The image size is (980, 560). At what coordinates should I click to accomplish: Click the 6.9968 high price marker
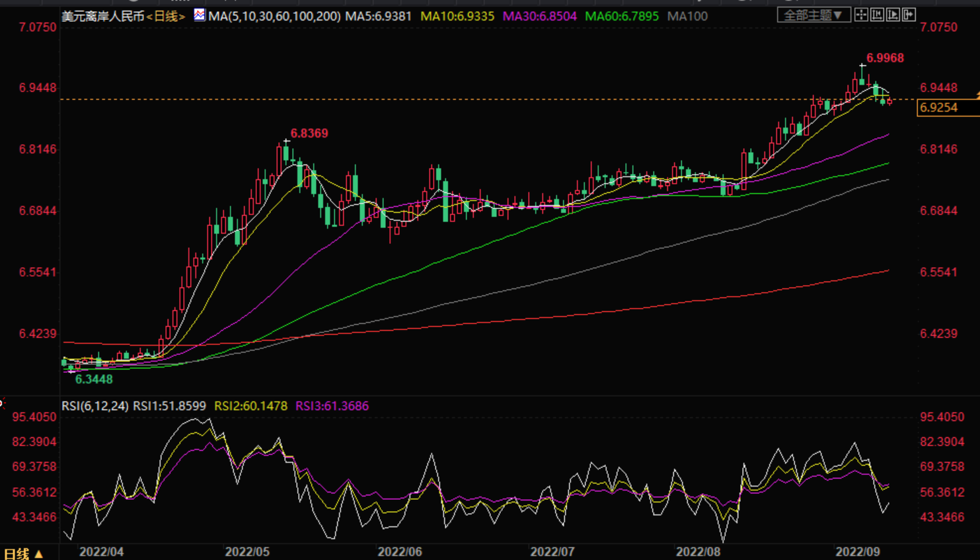(885, 58)
